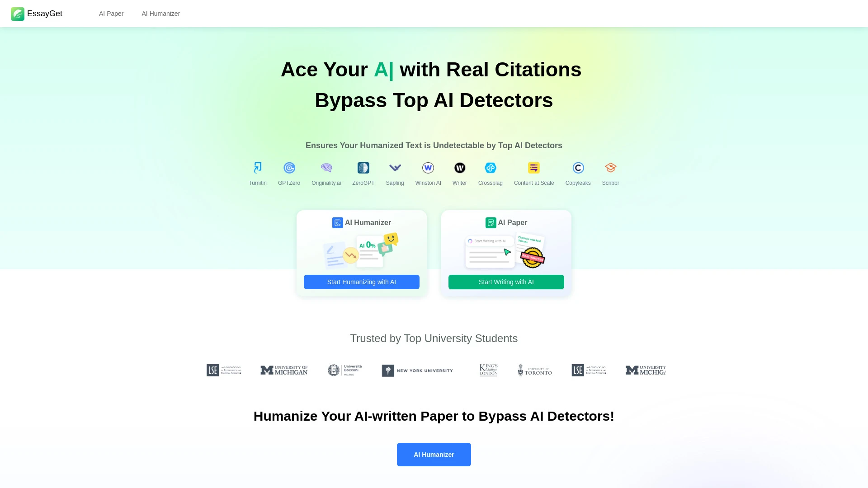Click the Scribbr detector icon
Image resolution: width=868 pixels, height=488 pixels.
coord(610,168)
